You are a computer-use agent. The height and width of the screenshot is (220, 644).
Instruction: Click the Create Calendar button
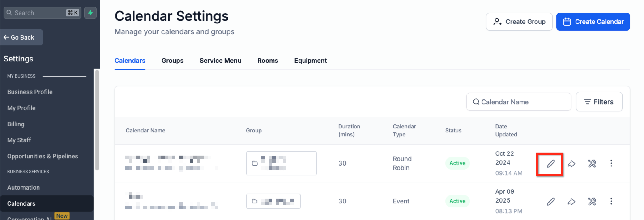point(593,22)
